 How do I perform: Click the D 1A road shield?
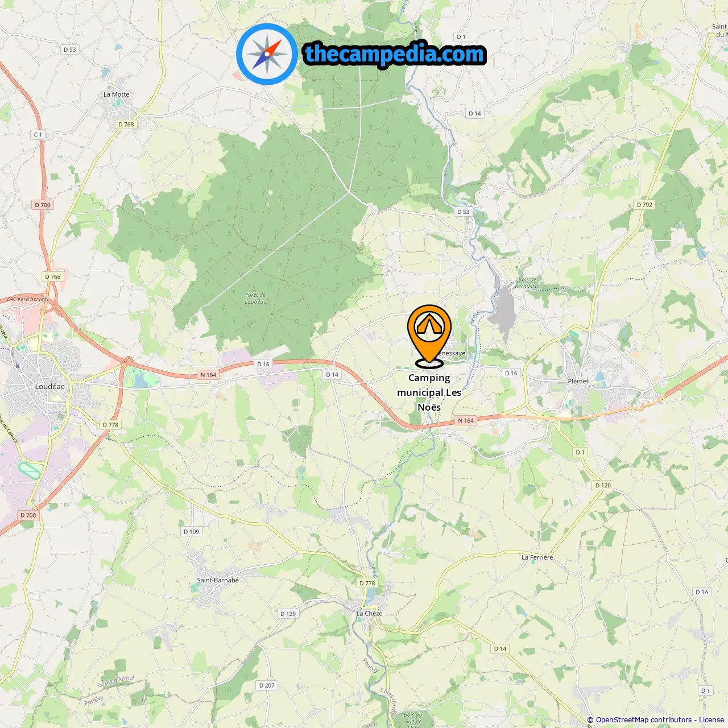[x=702, y=592]
